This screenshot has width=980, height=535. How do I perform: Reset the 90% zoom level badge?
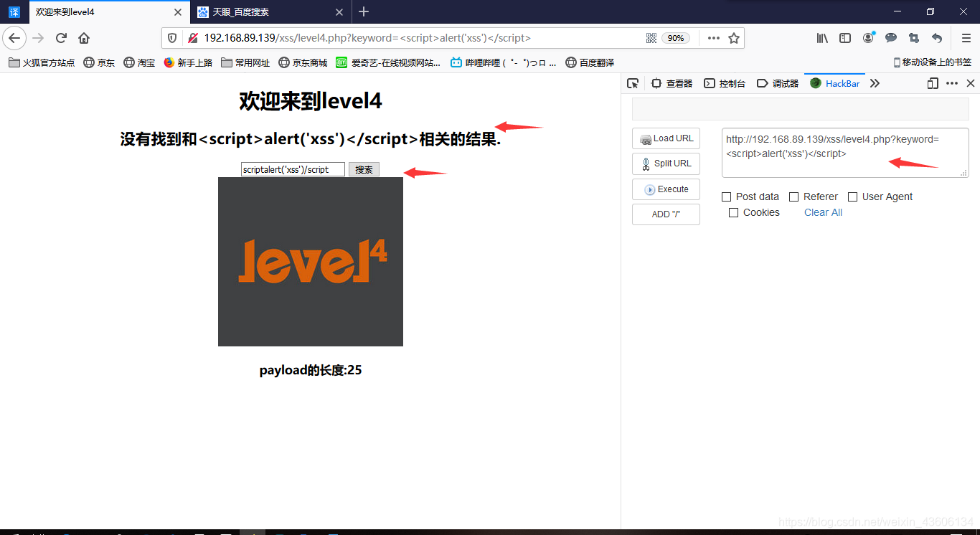point(676,38)
